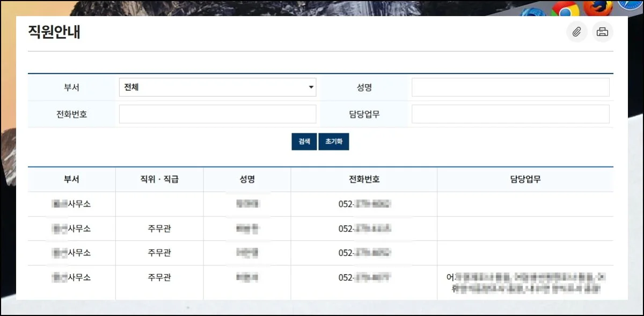Click the 직원안내 page heading
This screenshot has height=316, width=644.
pos(54,32)
